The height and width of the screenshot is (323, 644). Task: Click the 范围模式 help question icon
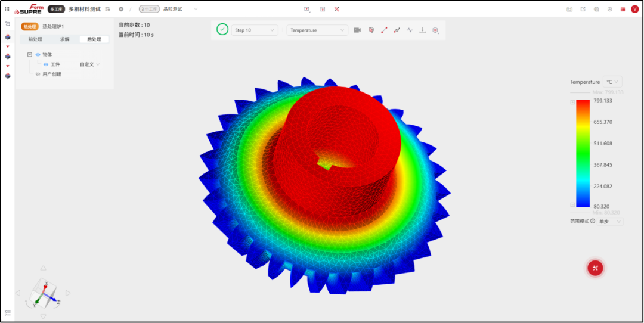(x=592, y=221)
